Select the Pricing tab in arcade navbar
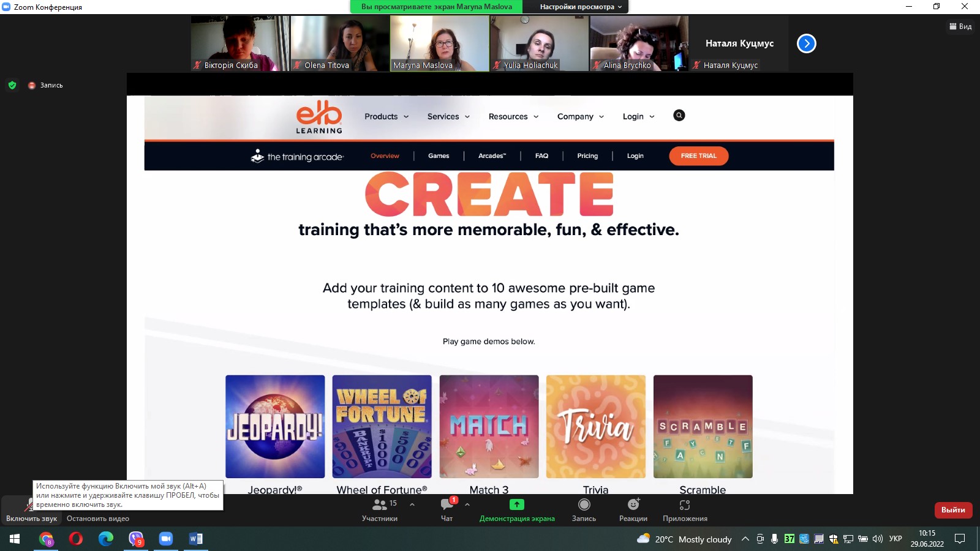980x551 pixels. tap(587, 156)
